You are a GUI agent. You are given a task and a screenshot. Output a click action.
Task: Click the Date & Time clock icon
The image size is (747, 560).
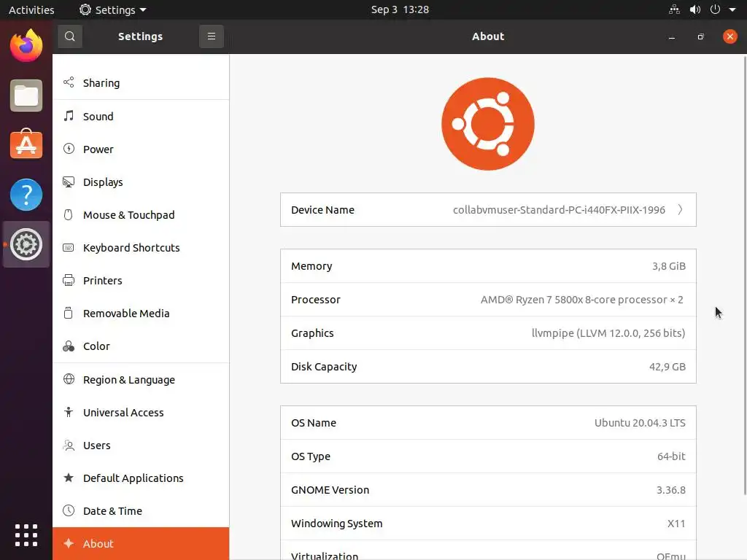69,510
